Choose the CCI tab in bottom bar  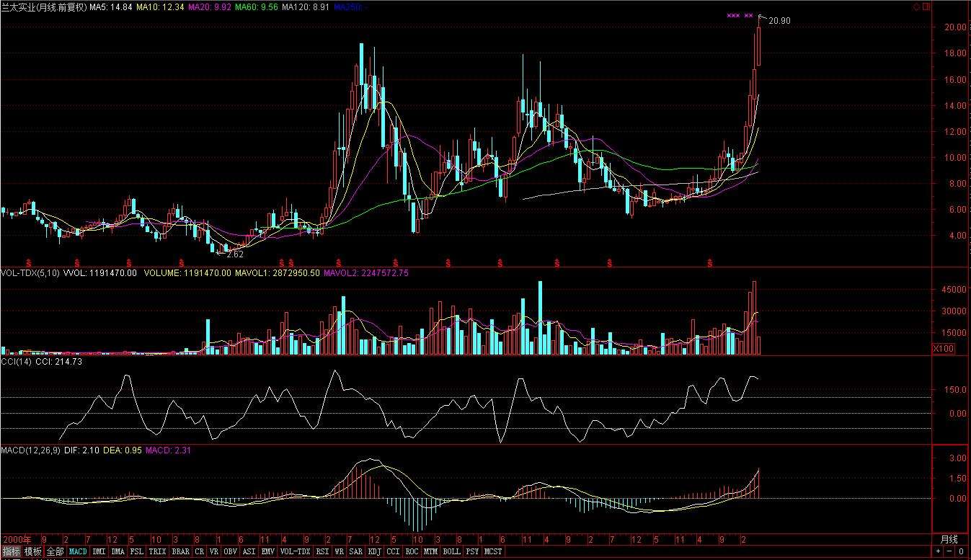(394, 551)
